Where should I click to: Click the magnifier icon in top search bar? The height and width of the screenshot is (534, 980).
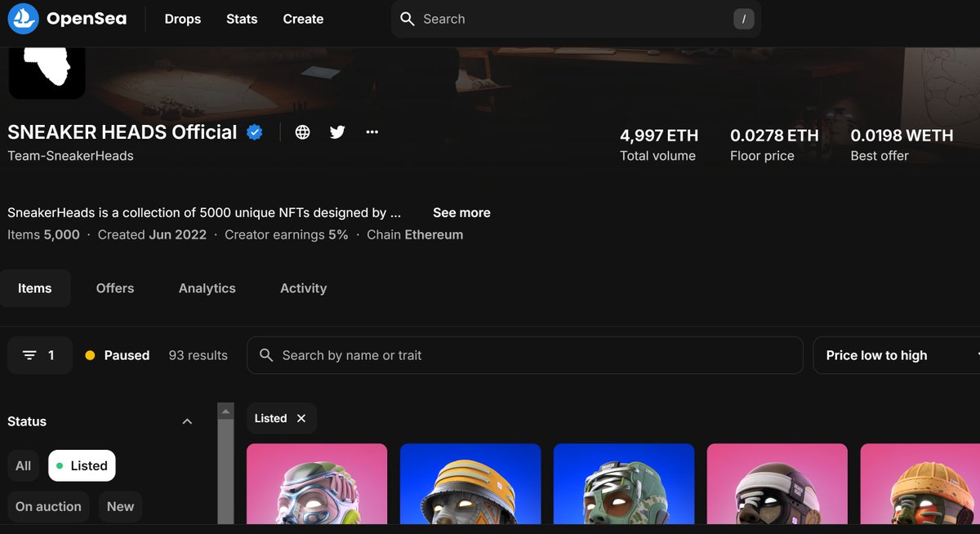(408, 19)
